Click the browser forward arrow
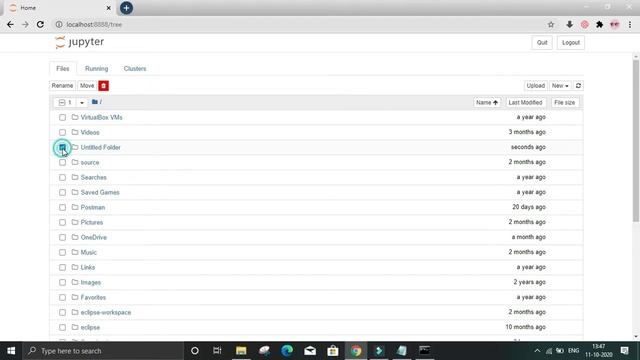 [x=25, y=24]
